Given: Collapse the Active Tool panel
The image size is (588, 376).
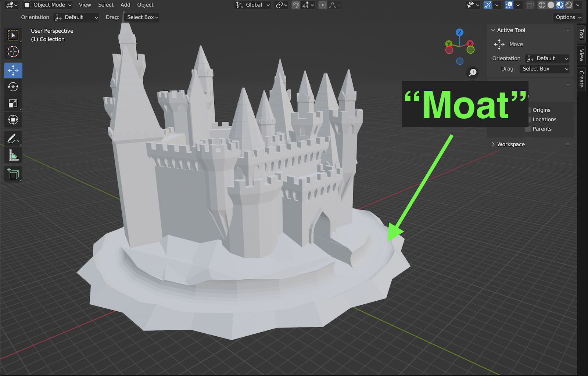Looking at the screenshot, I should pos(493,30).
